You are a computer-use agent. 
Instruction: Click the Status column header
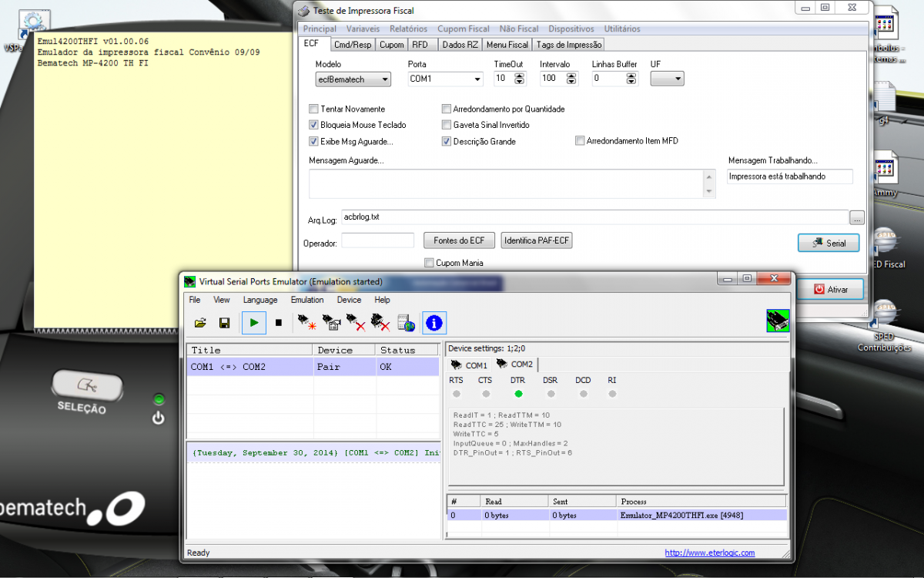coord(407,350)
